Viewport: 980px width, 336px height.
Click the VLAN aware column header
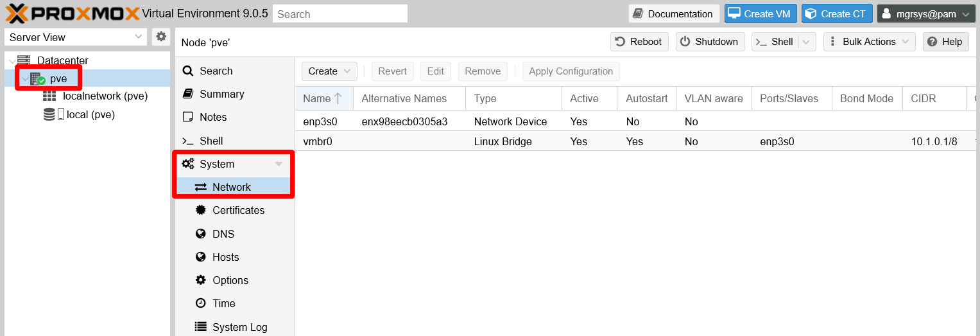click(x=714, y=98)
